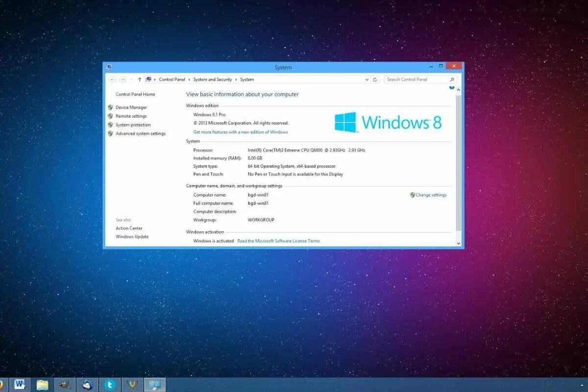
Task: Expand chevron before Control Panel breadcrumb
Action: coord(155,79)
